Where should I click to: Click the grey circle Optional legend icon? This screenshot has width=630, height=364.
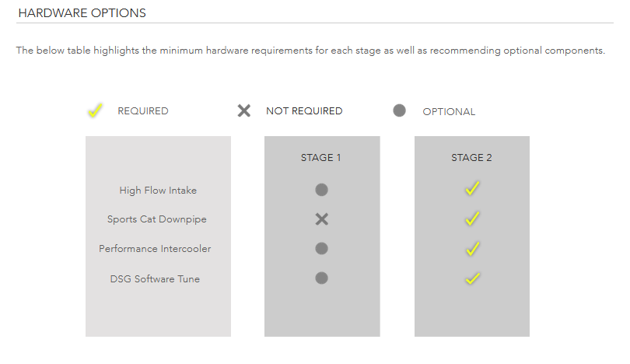[x=399, y=110]
